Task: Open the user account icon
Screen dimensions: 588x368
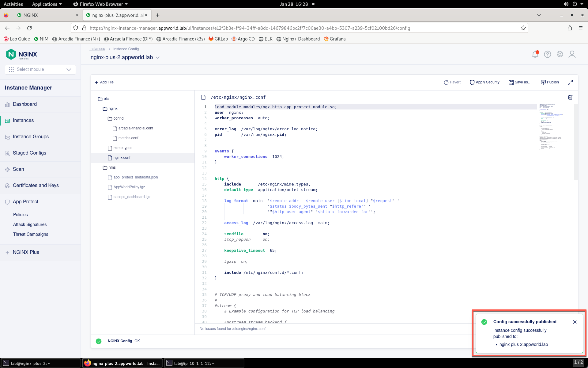Action: pos(572,54)
